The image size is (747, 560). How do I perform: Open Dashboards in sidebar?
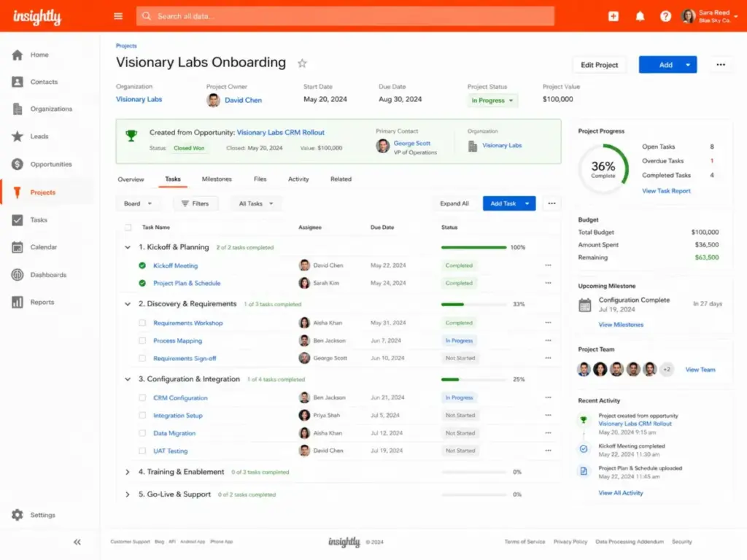(x=39, y=275)
